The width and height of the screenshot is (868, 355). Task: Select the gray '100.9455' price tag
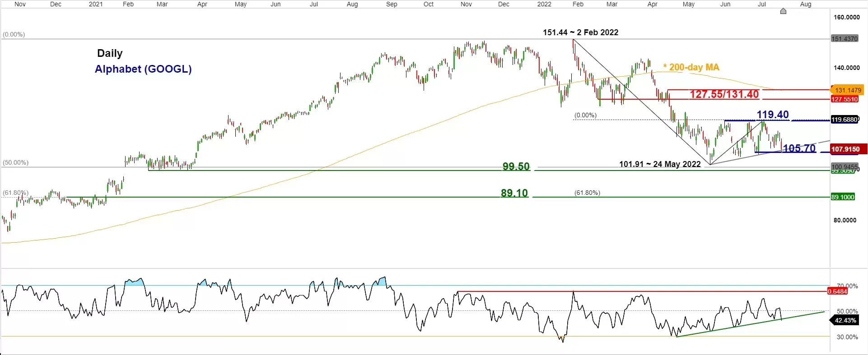[x=845, y=167]
